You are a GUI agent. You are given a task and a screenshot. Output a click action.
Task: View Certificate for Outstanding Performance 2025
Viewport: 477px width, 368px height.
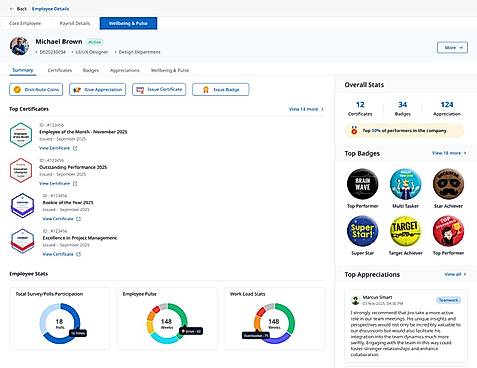tap(58, 183)
